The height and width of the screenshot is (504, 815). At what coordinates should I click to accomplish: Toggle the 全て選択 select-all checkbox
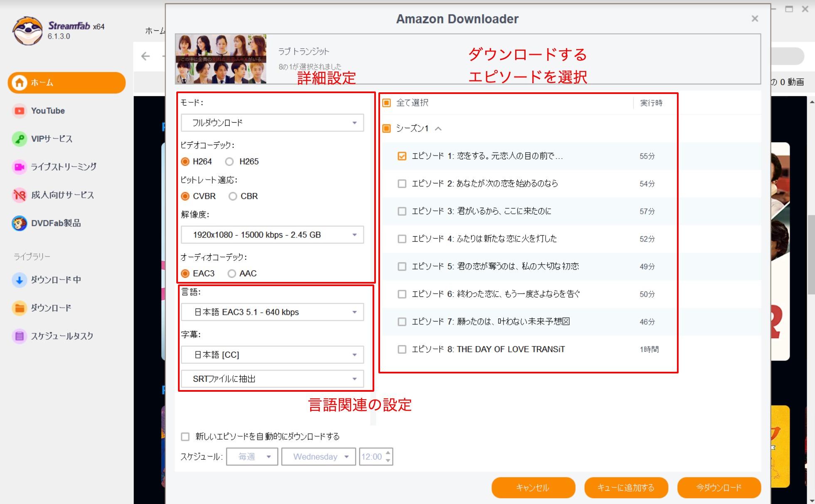click(387, 103)
